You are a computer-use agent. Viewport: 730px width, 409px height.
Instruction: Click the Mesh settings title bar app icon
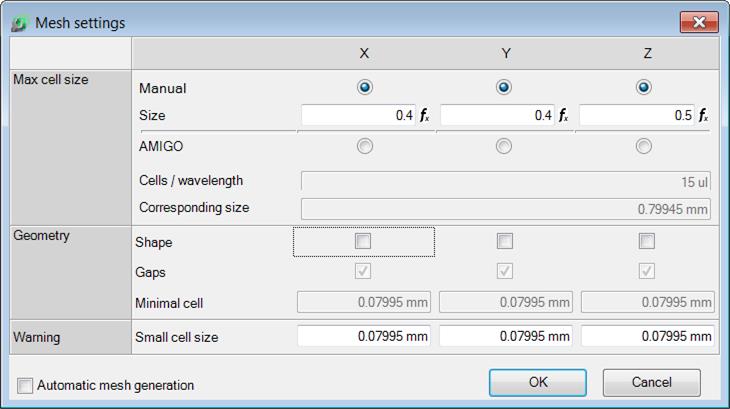(x=20, y=23)
